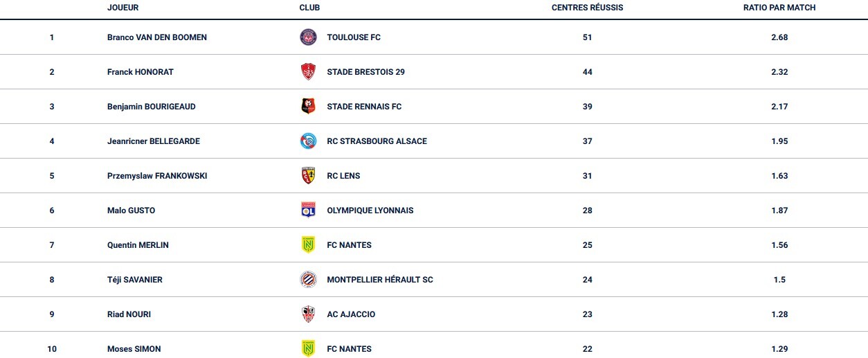Open the TOULOUSE FC club name link

pos(354,37)
